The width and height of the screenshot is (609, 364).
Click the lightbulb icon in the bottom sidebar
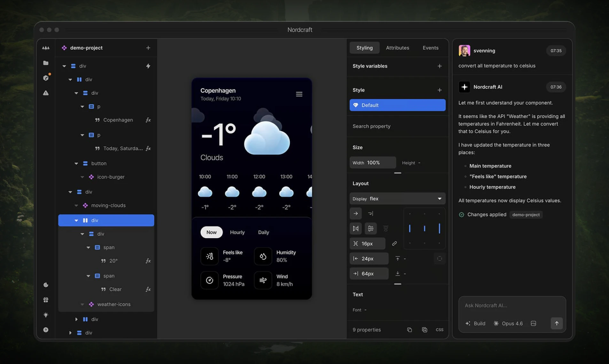[46, 315]
